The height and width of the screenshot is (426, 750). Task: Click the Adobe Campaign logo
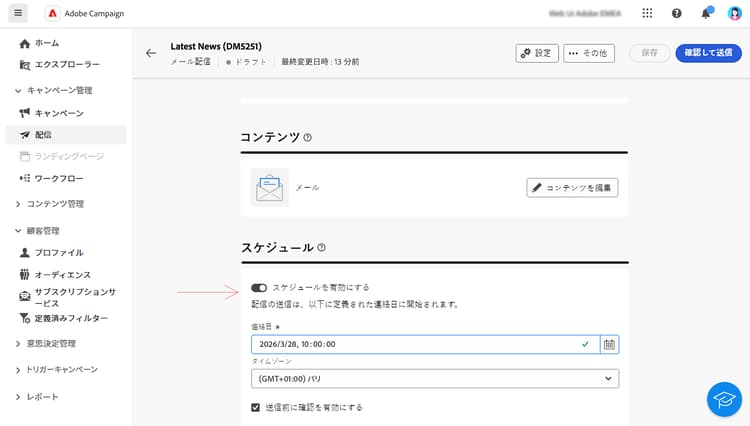pos(52,13)
